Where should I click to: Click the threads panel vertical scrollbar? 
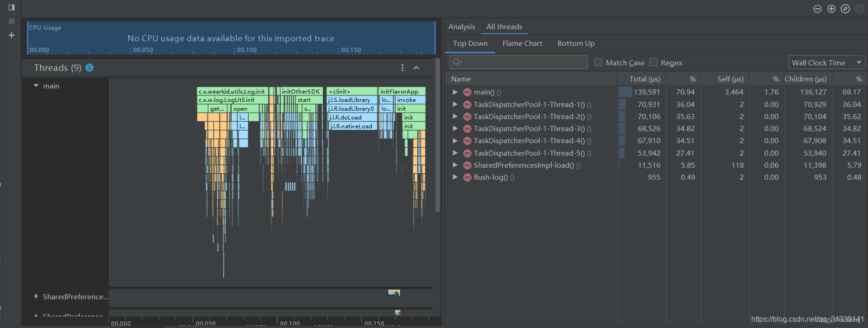point(438,134)
